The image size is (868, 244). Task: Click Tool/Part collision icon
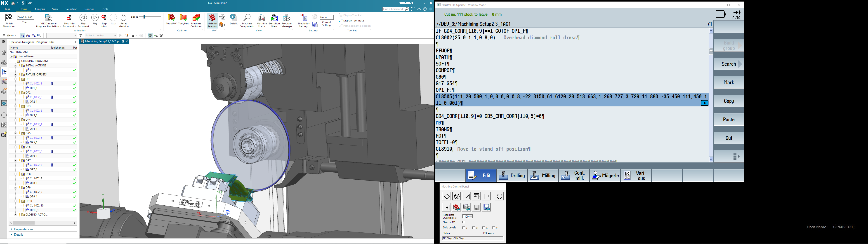click(183, 18)
